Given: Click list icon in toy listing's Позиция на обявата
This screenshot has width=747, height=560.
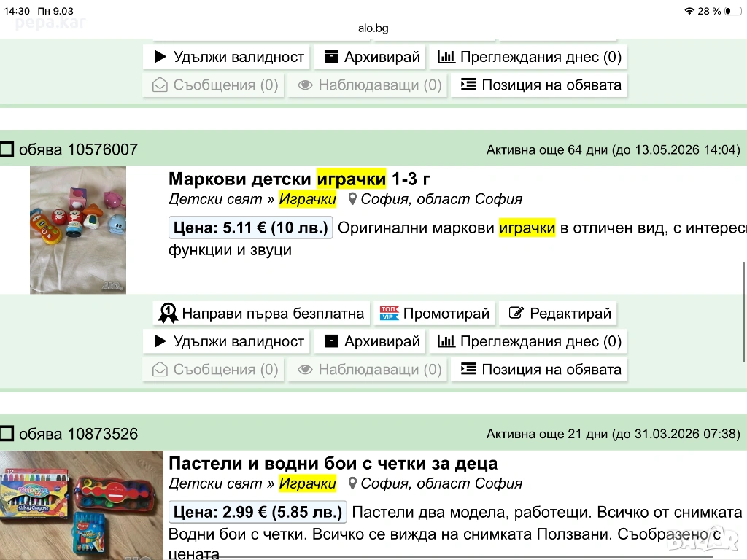Looking at the screenshot, I should [468, 370].
